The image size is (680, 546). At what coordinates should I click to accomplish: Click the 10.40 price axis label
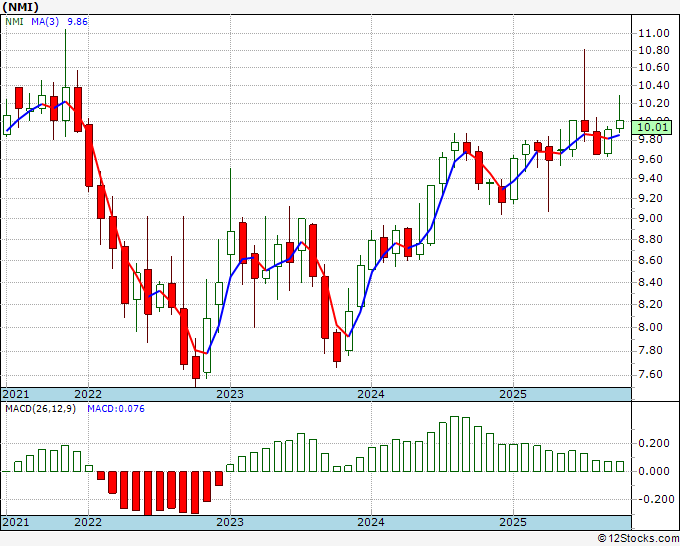(x=654, y=85)
